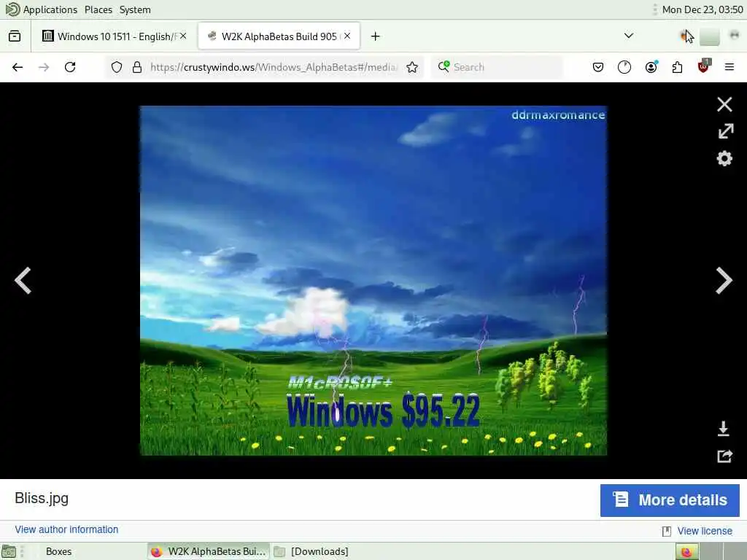This screenshot has width=747, height=560.
Task: Open a new browser tab
Action: [x=376, y=36]
